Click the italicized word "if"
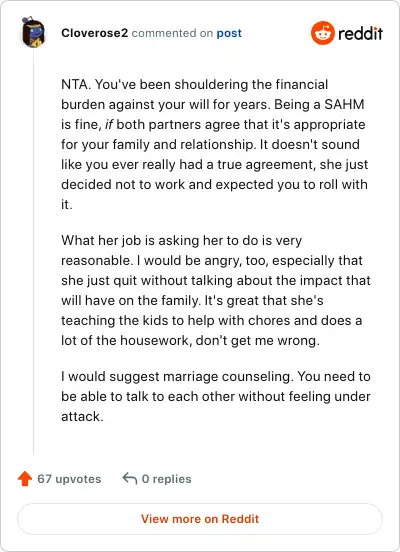The height and width of the screenshot is (552, 400). click(x=109, y=125)
